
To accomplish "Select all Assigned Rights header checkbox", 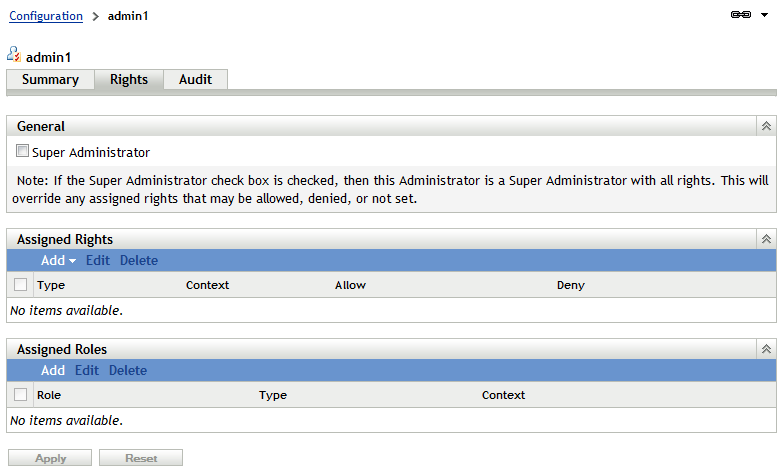I will point(21,285).
